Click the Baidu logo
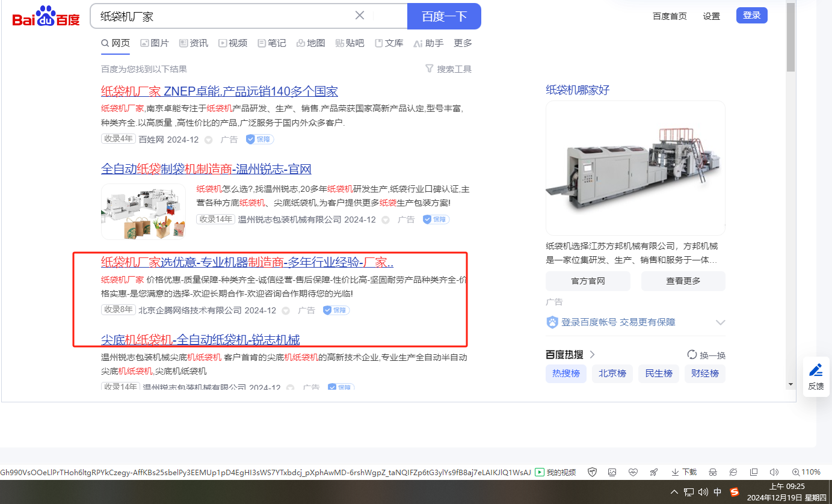The width and height of the screenshot is (832, 504). (46, 16)
